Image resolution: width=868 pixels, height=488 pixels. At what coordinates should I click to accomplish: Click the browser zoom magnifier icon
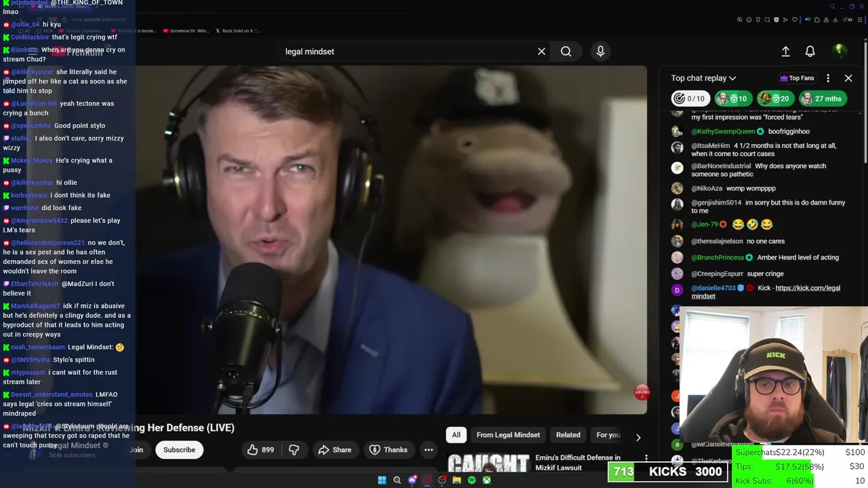click(x=739, y=20)
